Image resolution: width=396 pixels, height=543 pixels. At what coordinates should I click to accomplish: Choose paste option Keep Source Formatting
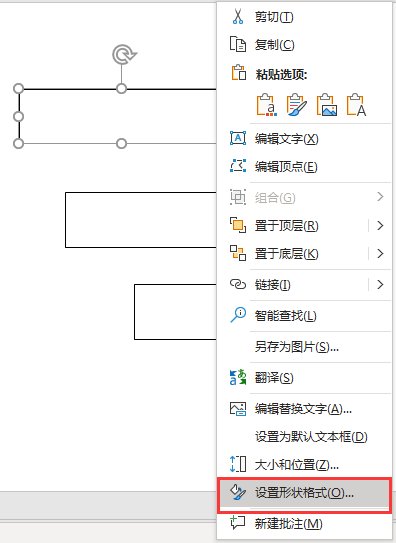coord(297,105)
